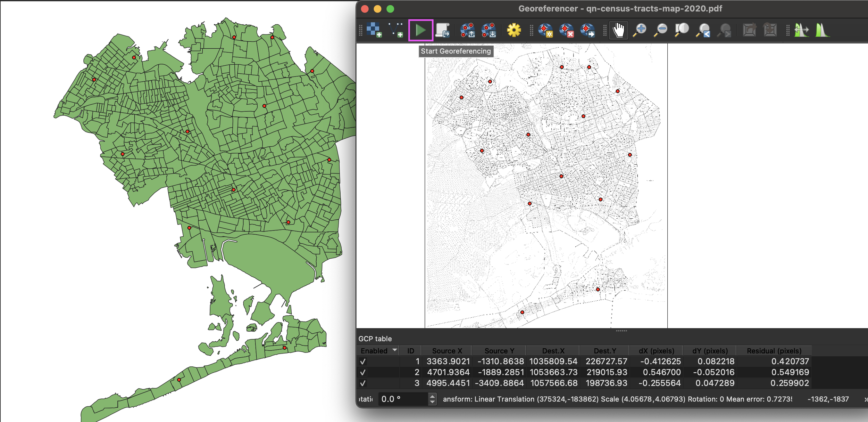Open the Enabled column sort dropdown arrow
This screenshot has height=422, width=868.
pos(394,350)
